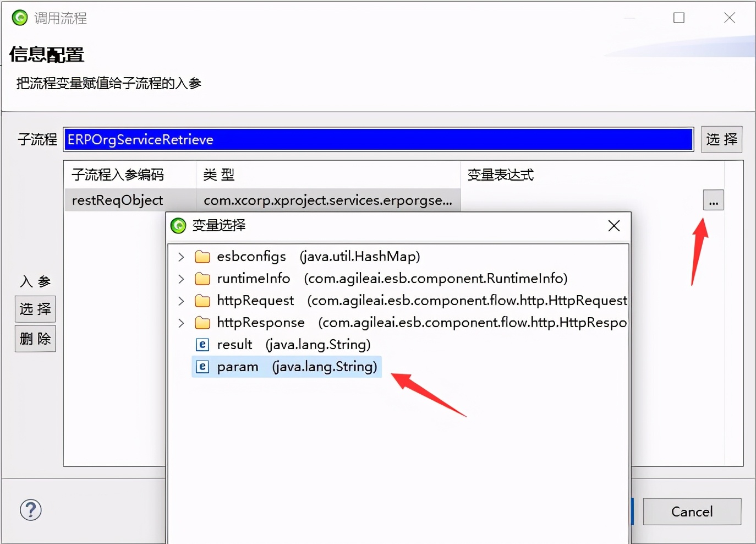
Task: Expand the esbconfigs tree node
Action: [181, 256]
